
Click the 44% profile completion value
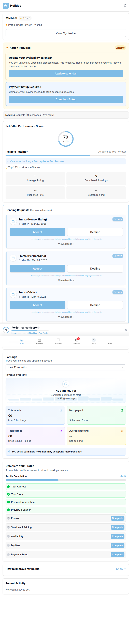(x=123, y=476)
